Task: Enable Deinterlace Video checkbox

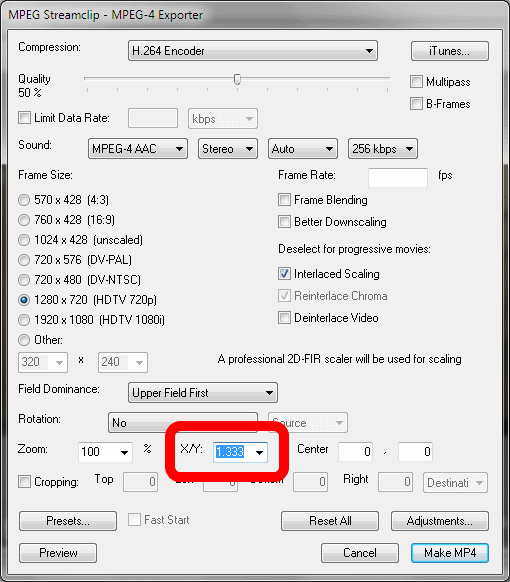Action: pos(284,318)
